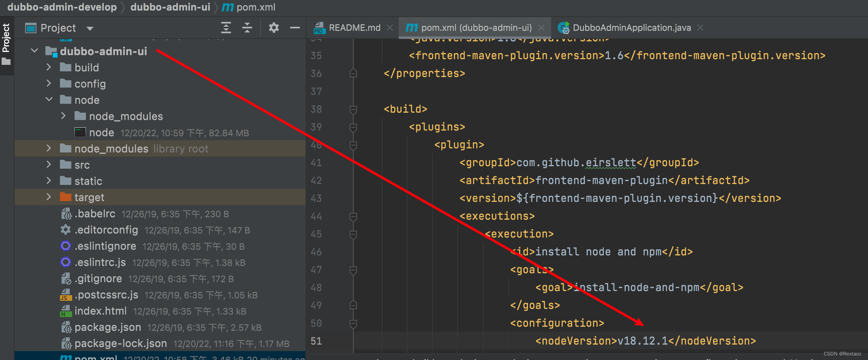Fold the execution block at line 45
The width and height of the screenshot is (868, 360).
point(353,234)
